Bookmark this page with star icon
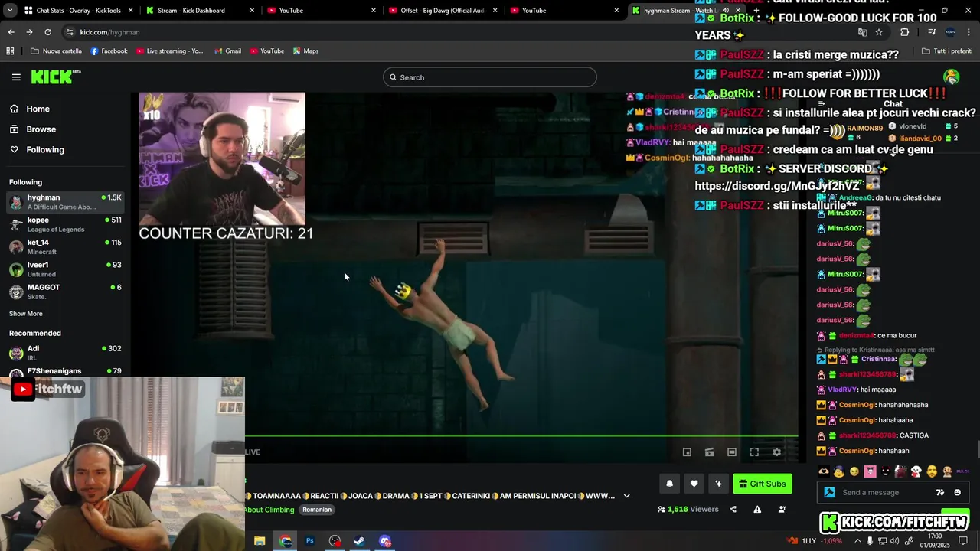Screen dimensions: 980x551 879,32
